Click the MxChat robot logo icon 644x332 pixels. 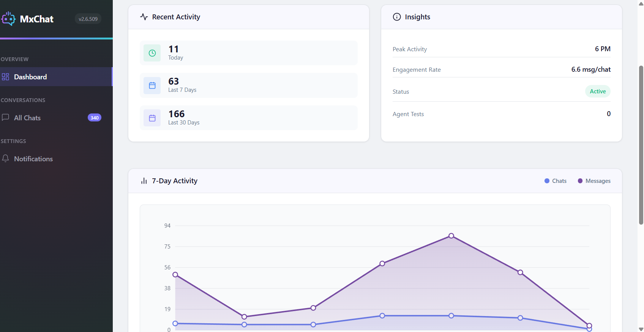pos(8,19)
